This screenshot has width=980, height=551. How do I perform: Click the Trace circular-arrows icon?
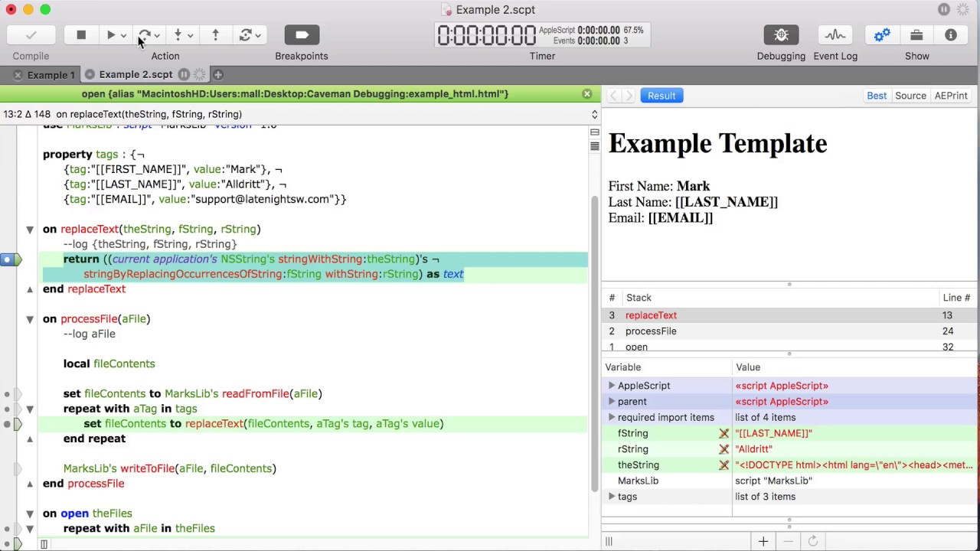(245, 35)
